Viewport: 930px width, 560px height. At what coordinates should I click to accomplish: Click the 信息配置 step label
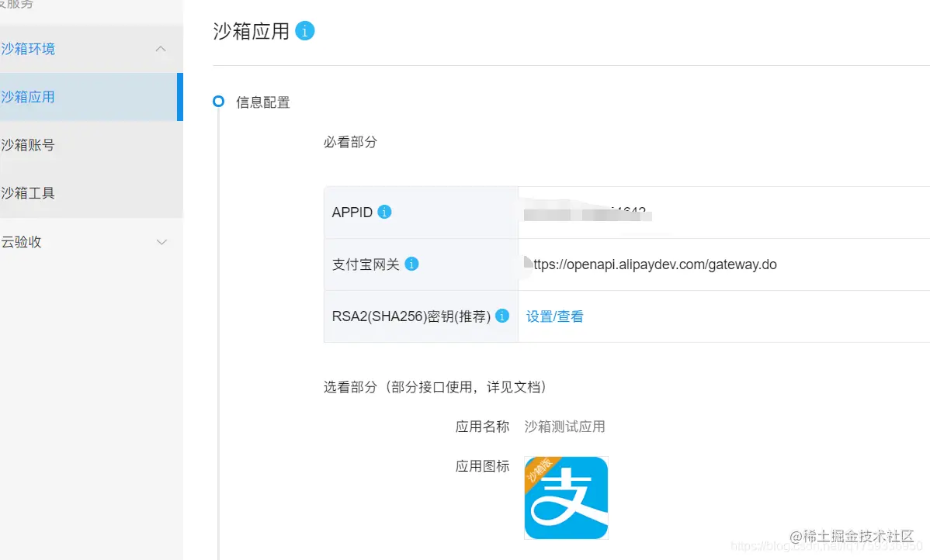click(262, 102)
